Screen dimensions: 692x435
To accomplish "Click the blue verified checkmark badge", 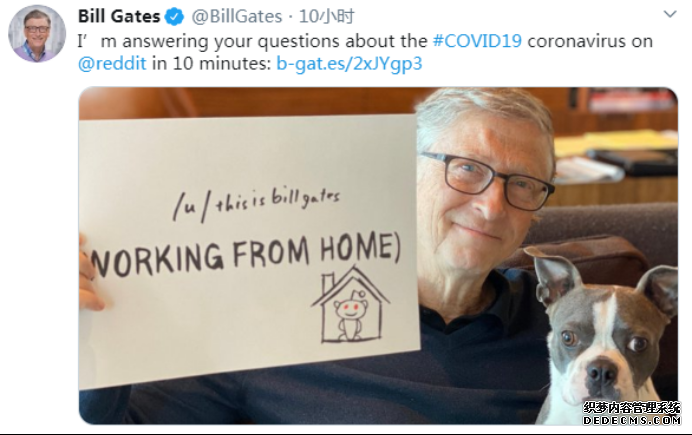I will 174,17.
